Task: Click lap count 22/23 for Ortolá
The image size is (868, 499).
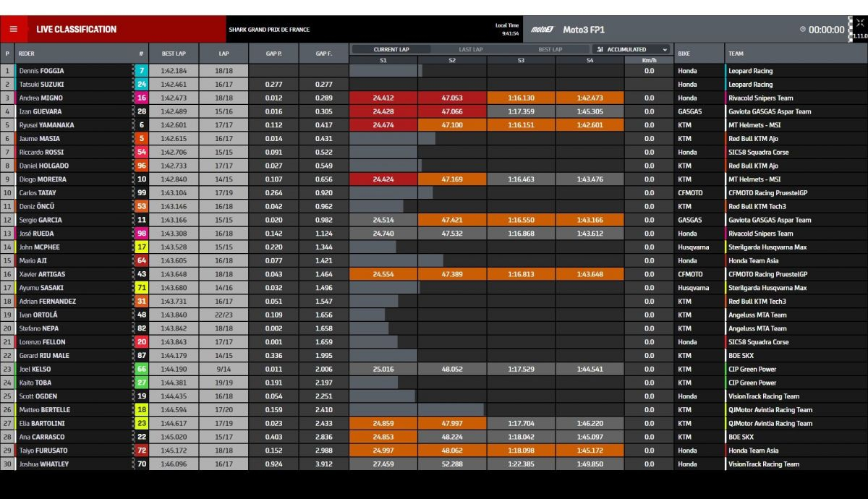Action: point(224,315)
